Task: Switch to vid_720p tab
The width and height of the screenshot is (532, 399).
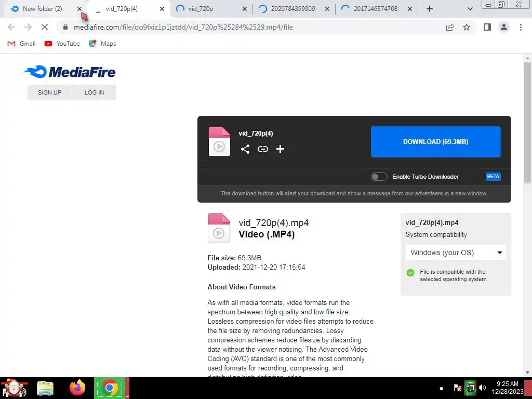Action: [x=201, y=9]
